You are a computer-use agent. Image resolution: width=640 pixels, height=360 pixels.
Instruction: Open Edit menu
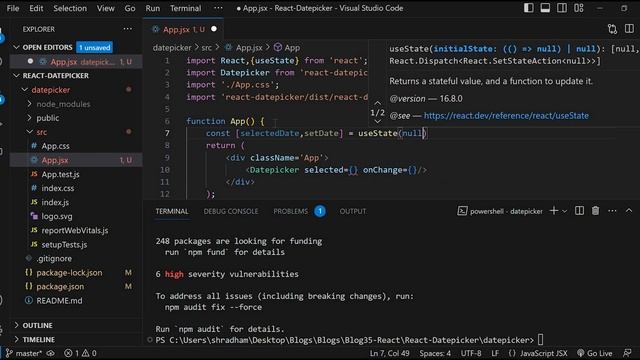click(x=36, y=8)
